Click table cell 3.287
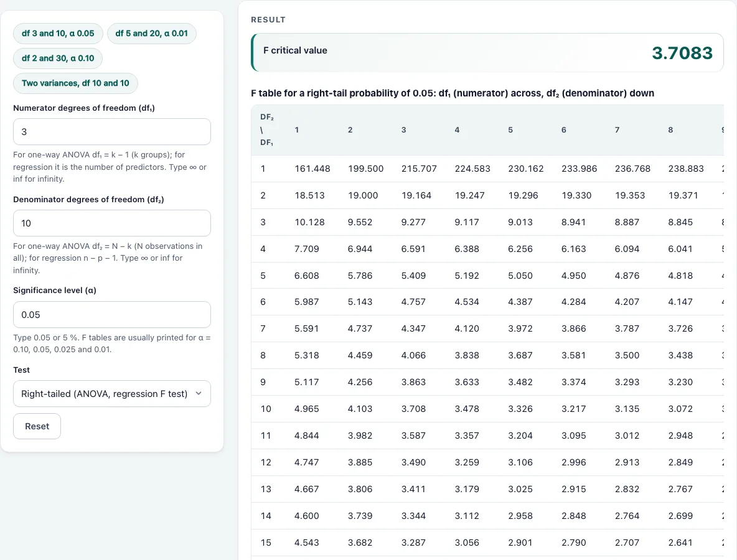 (413, 543)
